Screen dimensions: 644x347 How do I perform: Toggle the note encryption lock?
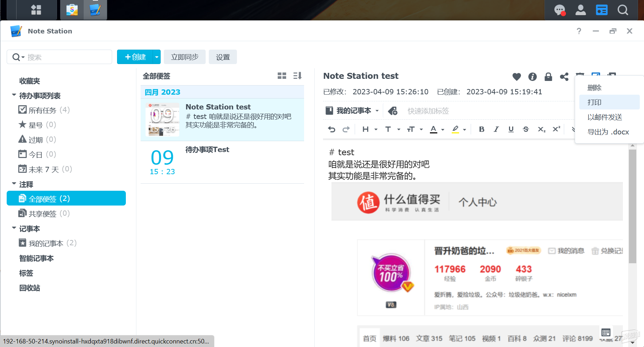point(548,77)
